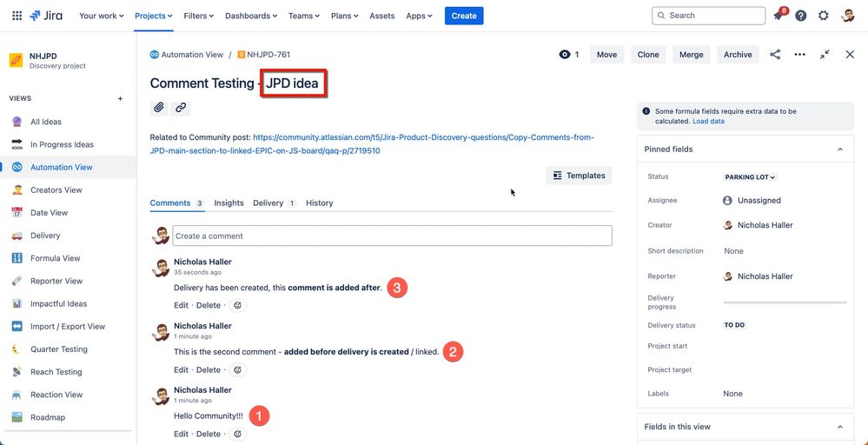Screen dimensions: 868x445
Task: Open the settings gear icon
Action: click(x=823, y=16)
